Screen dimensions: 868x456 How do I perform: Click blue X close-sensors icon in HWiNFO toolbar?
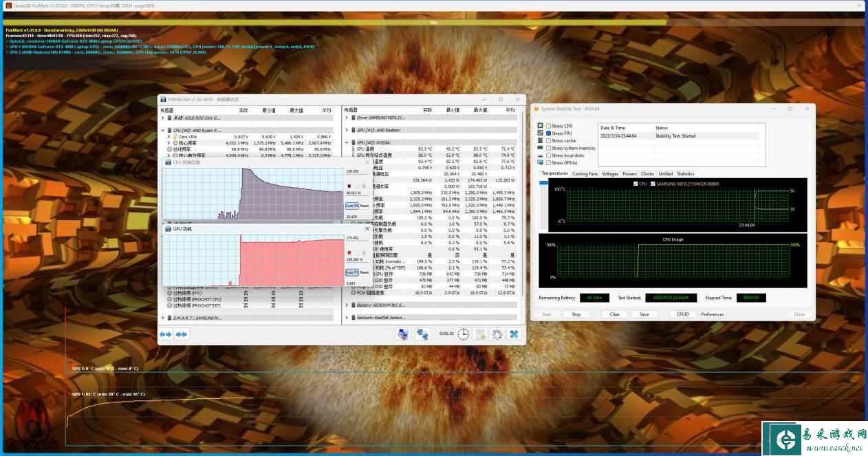514,334
